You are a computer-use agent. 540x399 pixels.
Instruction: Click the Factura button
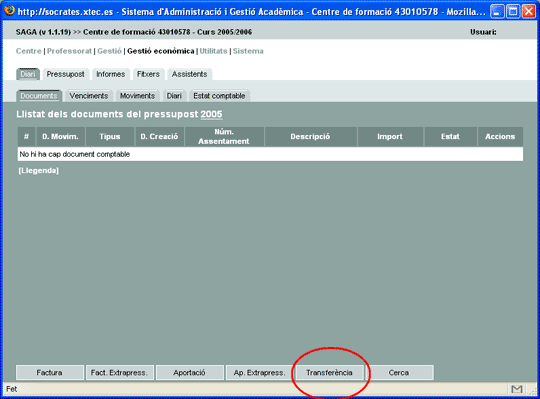pyautogui.click(x=50, y=372)
